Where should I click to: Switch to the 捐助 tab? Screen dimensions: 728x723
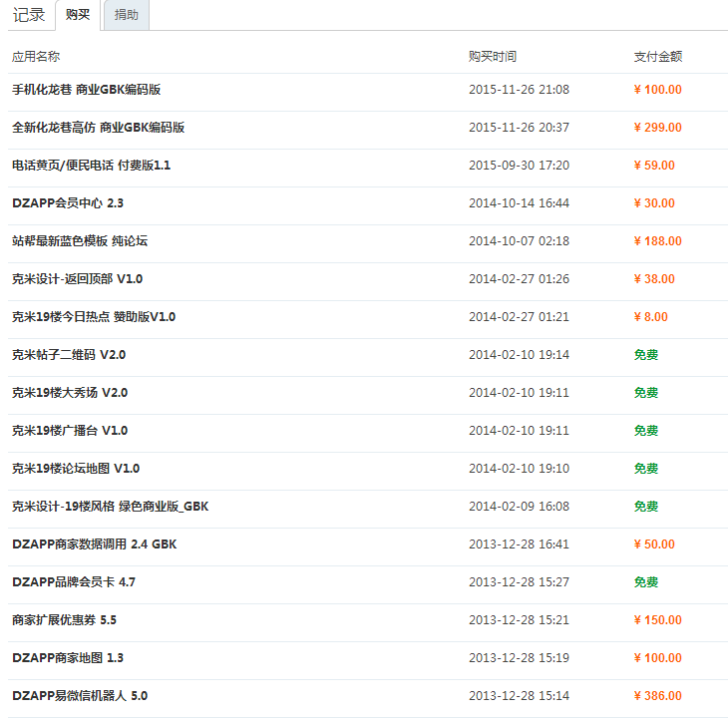(127, 15)
